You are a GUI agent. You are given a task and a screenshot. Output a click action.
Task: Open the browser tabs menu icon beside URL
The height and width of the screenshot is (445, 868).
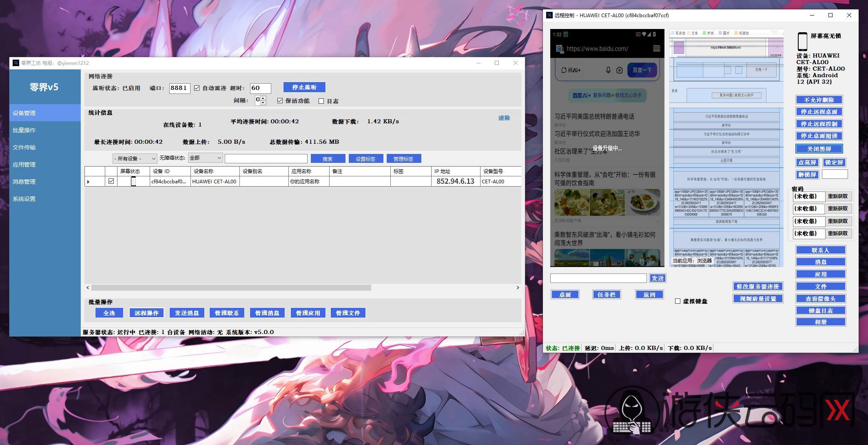tap(656, 49)
